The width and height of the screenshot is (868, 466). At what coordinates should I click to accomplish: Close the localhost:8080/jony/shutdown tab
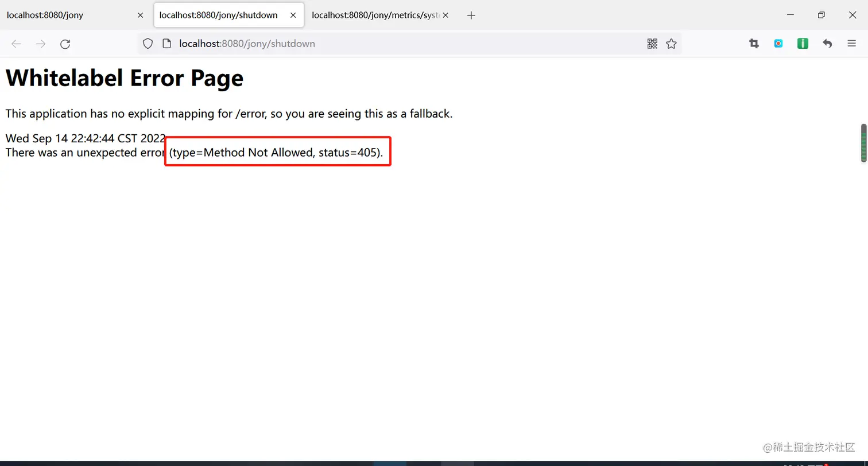tap(293, 15)
